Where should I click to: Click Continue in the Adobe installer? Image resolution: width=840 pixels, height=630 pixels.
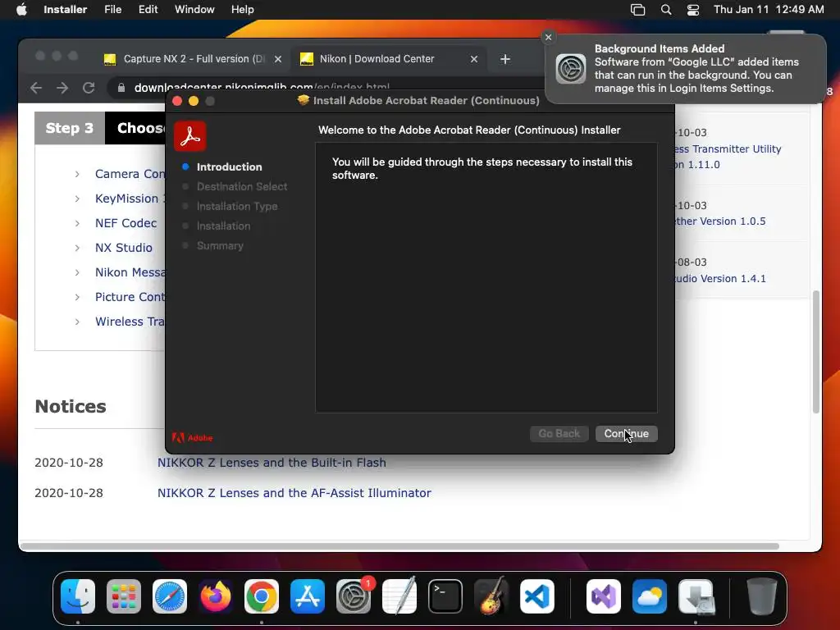626,433
